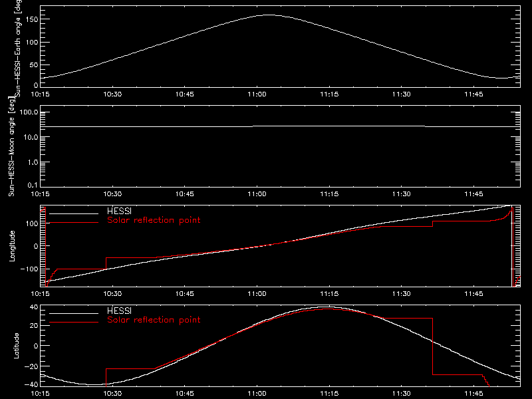Click the 40 tick on Latitude axis
Viewport: 532px width, 399px height.
click(x=35, y=307)
